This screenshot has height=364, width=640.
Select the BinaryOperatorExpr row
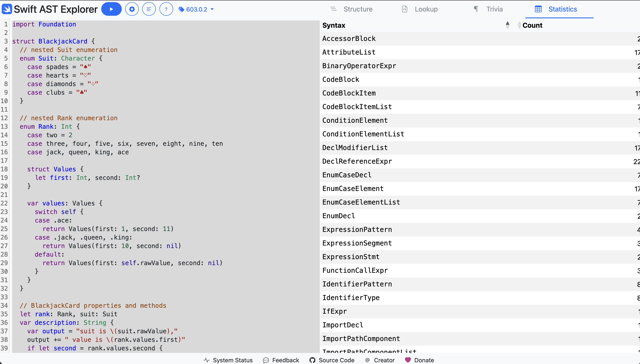point(480,66)
